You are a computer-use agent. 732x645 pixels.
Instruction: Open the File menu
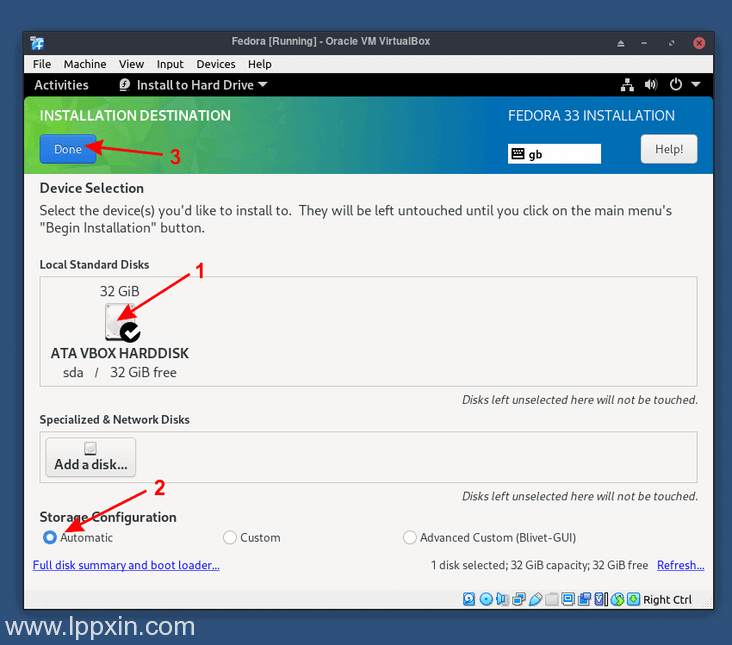click(x=42, y=64)
